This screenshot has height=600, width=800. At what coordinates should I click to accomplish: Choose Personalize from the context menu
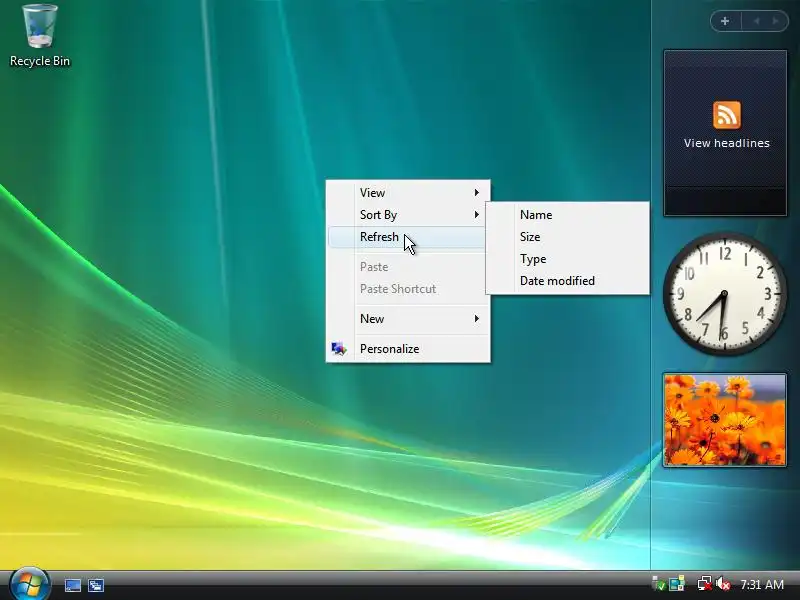tap(407, 349)
